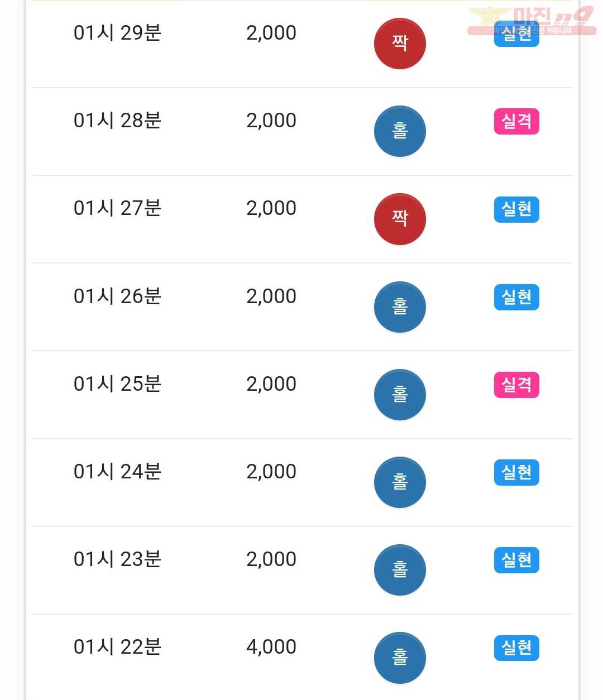Select the 실현 badge for 01시 26분

[x=516, y=297]
